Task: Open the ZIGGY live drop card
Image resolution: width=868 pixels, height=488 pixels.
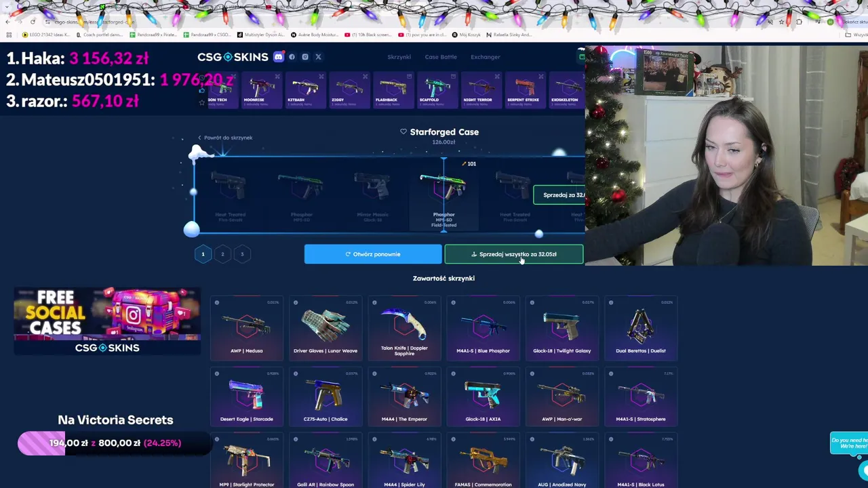Action: click(348, 90)
